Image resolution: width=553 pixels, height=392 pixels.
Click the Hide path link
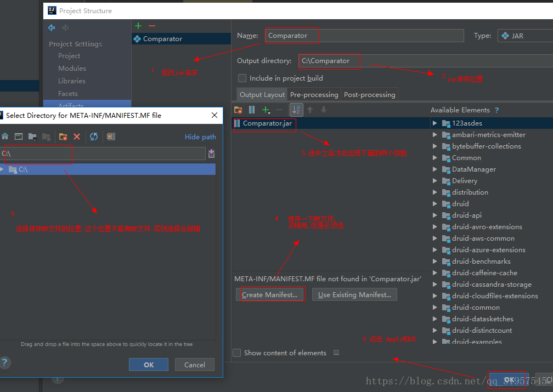[200, 137]
